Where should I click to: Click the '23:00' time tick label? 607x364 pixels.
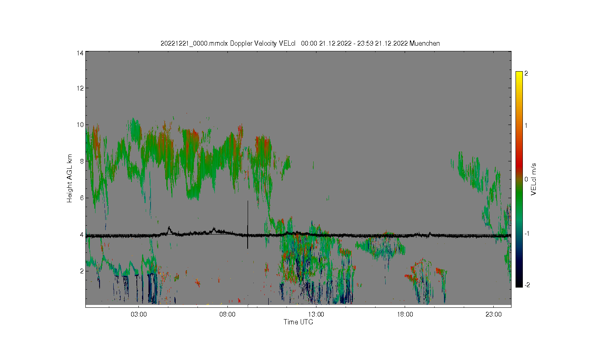[x=493, y=314]
